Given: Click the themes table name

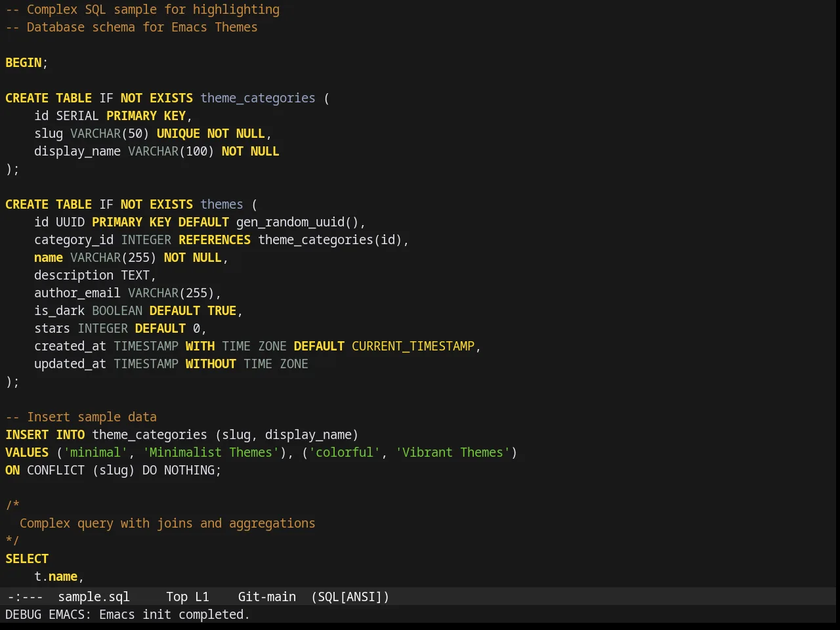Looking at the screenshot, I should tap(222, 204).
